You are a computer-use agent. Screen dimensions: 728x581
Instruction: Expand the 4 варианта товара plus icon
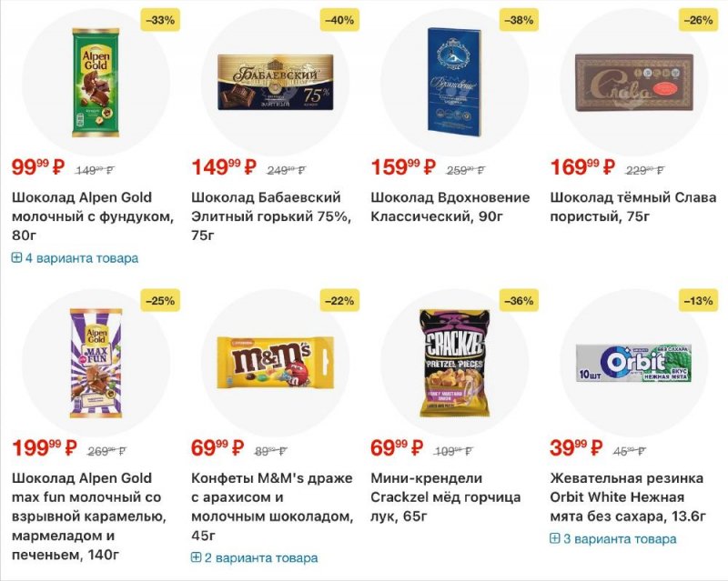[x=16, y=258]
